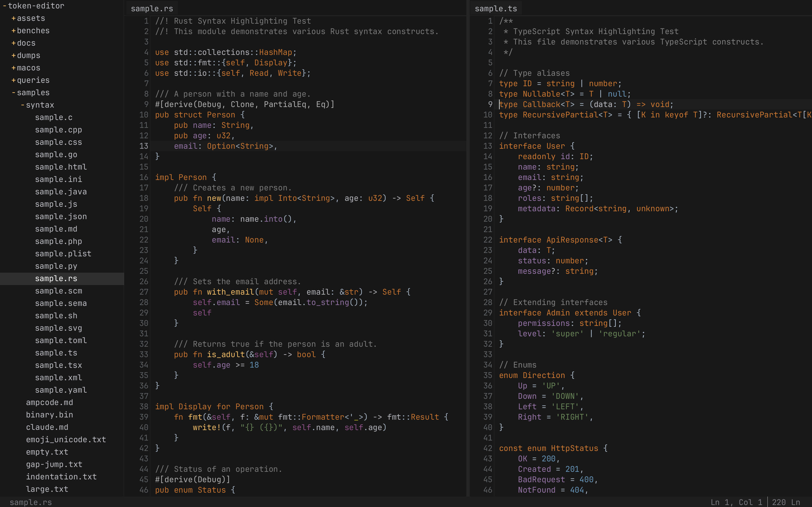The height and width of the screenshot is (507, 812).
Task: Select large.txt in the sidebar
Action: [47, 489]
